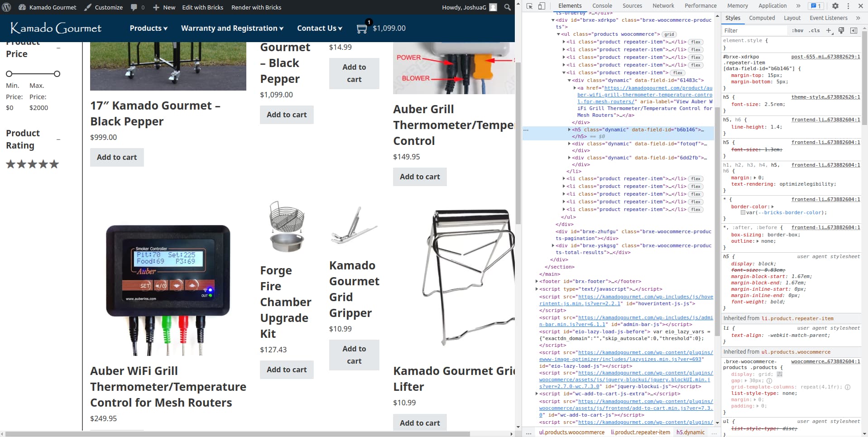This screenshot has width=868, height=437.
Task: Click the ellipsis beside selected h5 node
Action: 526,130
